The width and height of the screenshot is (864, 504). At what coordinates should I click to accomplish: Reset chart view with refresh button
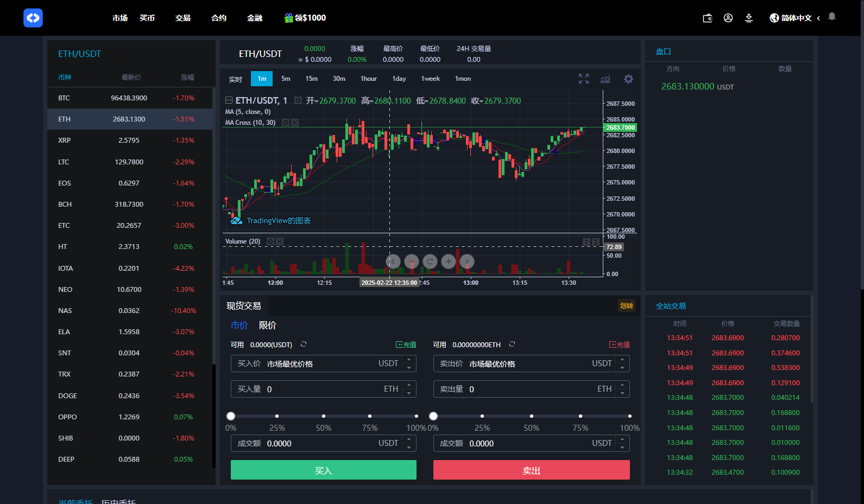coord(430,261)
